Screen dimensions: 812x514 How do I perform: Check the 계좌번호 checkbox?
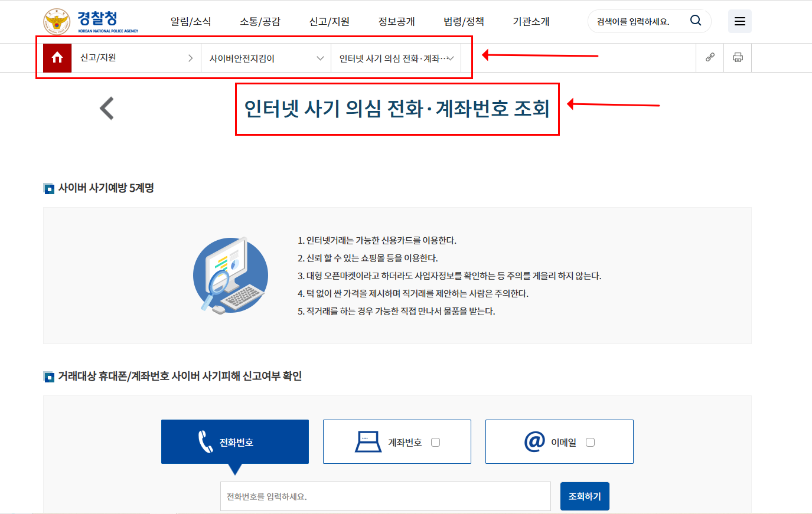pos(435,441)
